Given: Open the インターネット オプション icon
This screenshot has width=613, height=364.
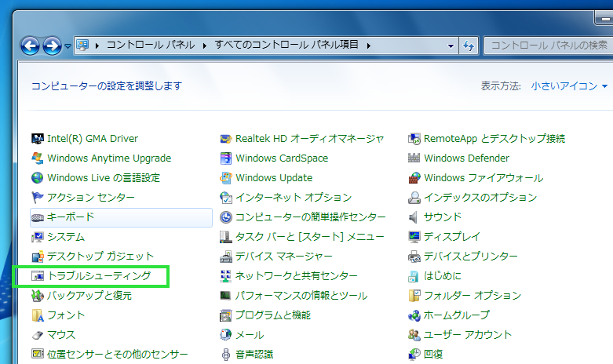Looking at the screenshot, I should pos(226,197).
